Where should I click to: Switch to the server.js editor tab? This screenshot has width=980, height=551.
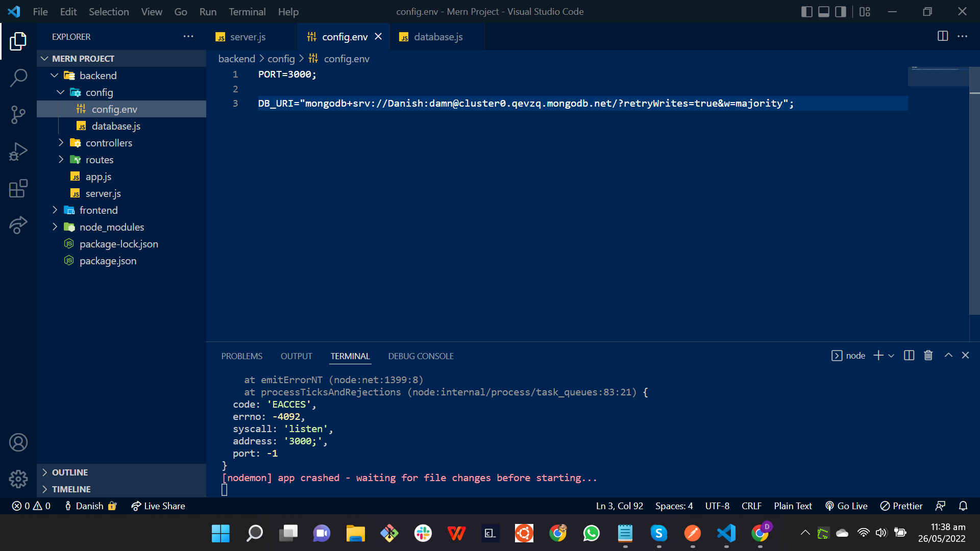pyautogui.click(x=248, y=37)
